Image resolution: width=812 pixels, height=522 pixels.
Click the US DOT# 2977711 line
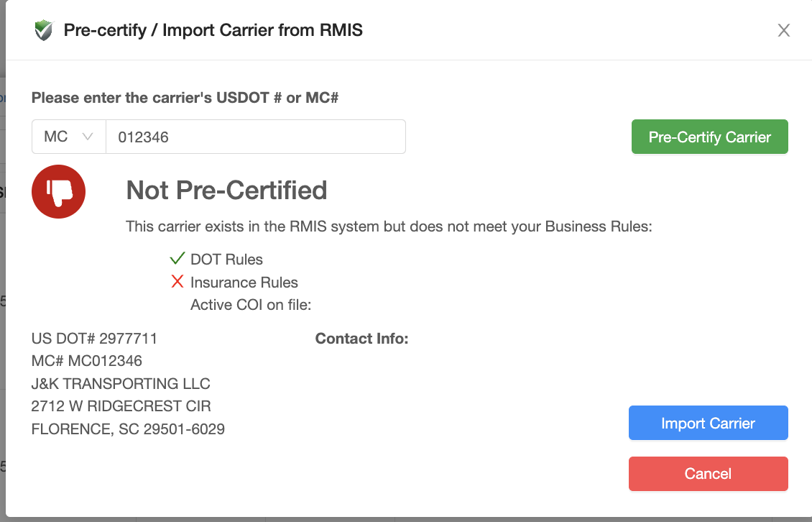coord(94,338)
